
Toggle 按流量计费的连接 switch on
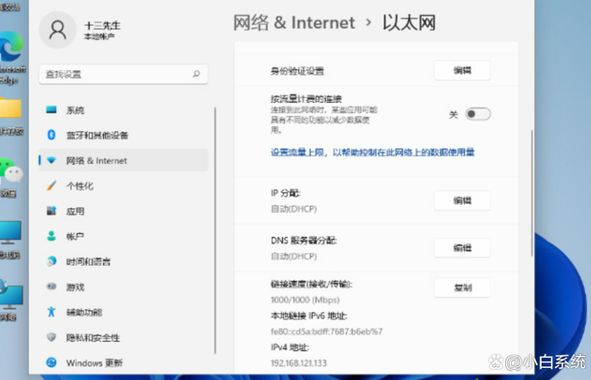478,114
